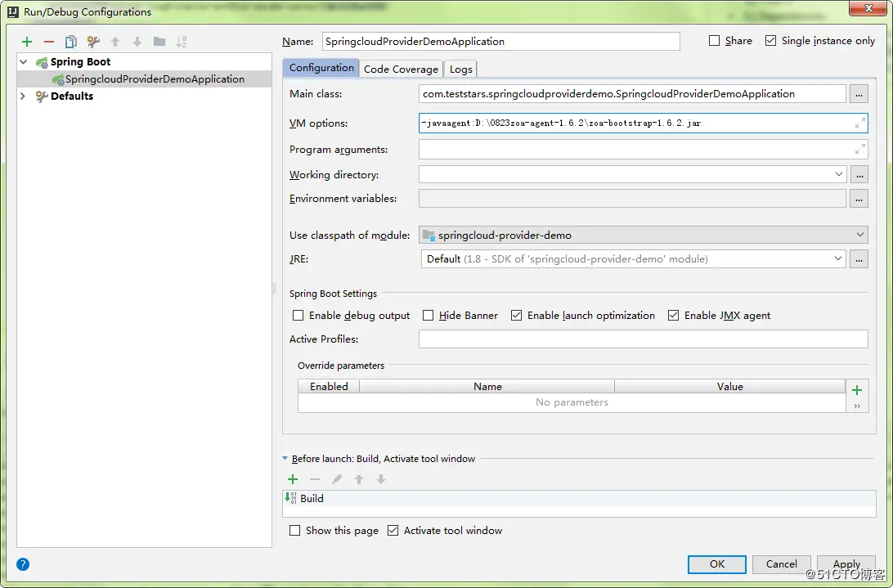Click the Name column header in Override parameters
Screen dimensions: 893x588
(x=487, y=386)
